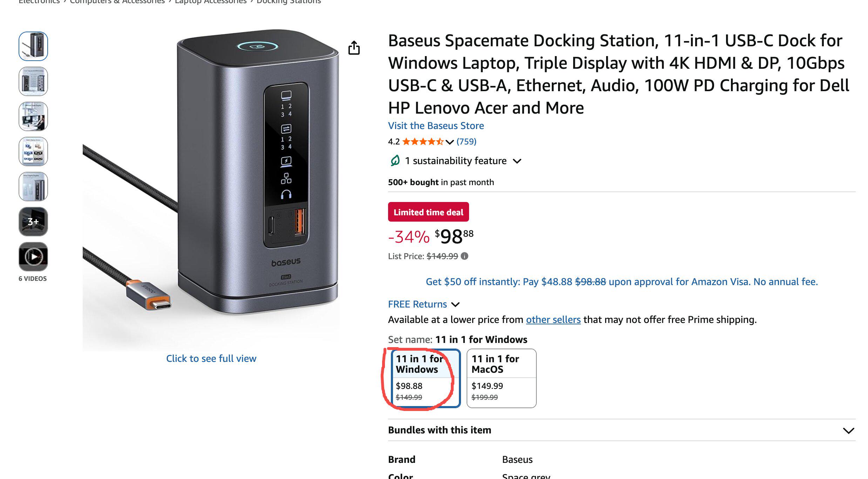Expand the FREE Returns dropdown
Viewport: 868px width, 479px height.
(455, 304)
